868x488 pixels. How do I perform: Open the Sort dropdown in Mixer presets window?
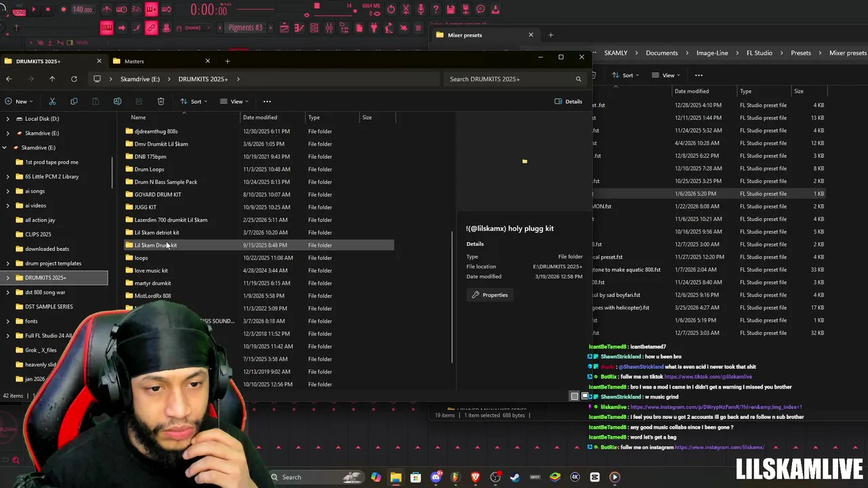[625, 75]
